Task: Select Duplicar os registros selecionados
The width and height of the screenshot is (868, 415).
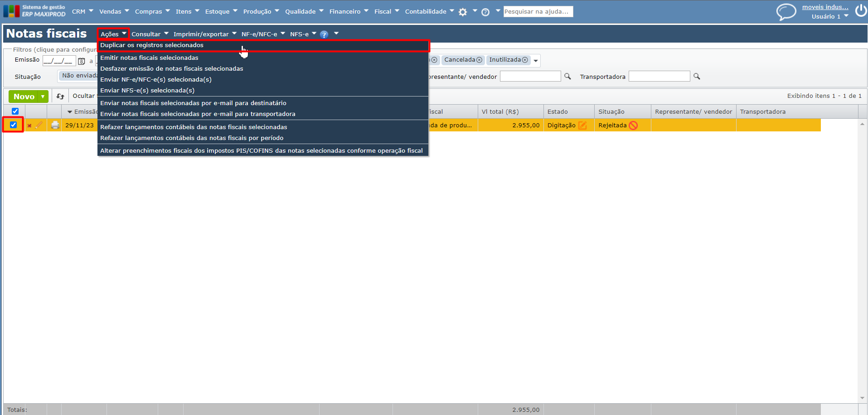Action: [263, 45]
